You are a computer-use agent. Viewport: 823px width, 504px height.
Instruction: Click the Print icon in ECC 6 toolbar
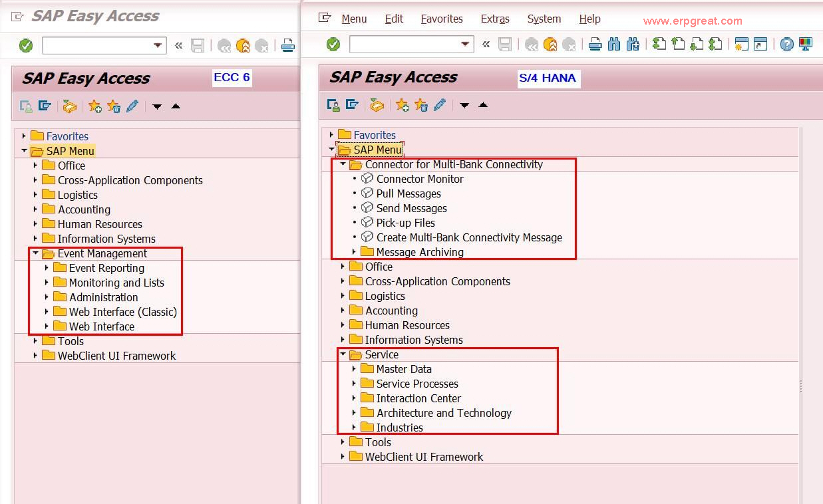pos(288,46)
